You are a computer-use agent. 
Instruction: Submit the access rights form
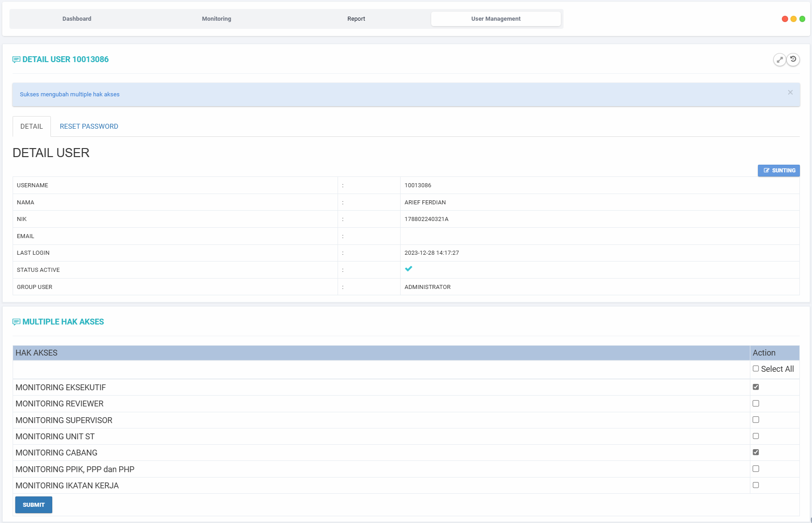34,505
